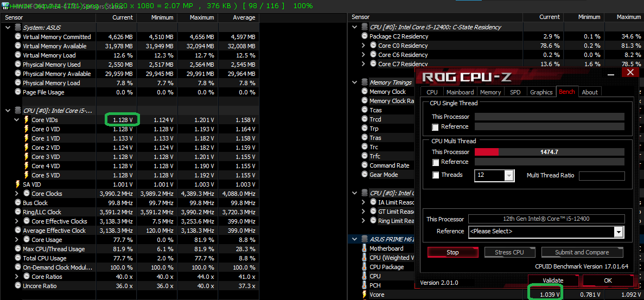The width and height of the screenshot is (644, 300).
Task: Click the Physical Memory Used sensor icon
Action: tap(18, 65)
